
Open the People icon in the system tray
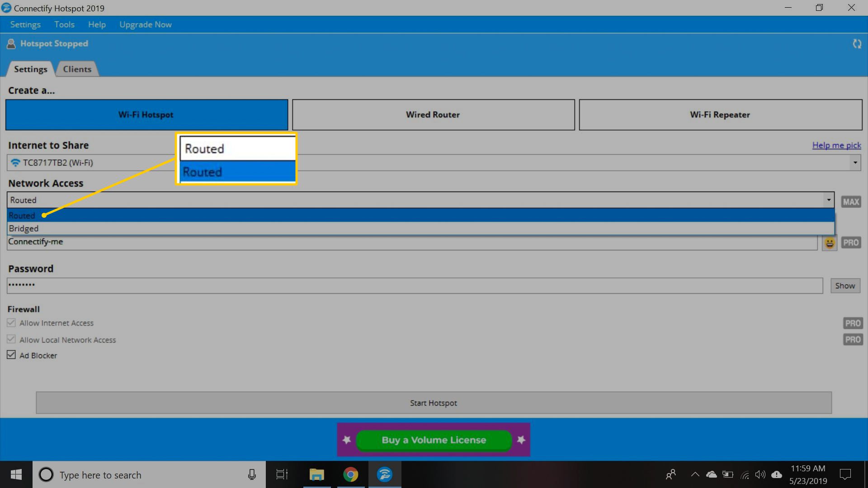click(x=671, y=474)
